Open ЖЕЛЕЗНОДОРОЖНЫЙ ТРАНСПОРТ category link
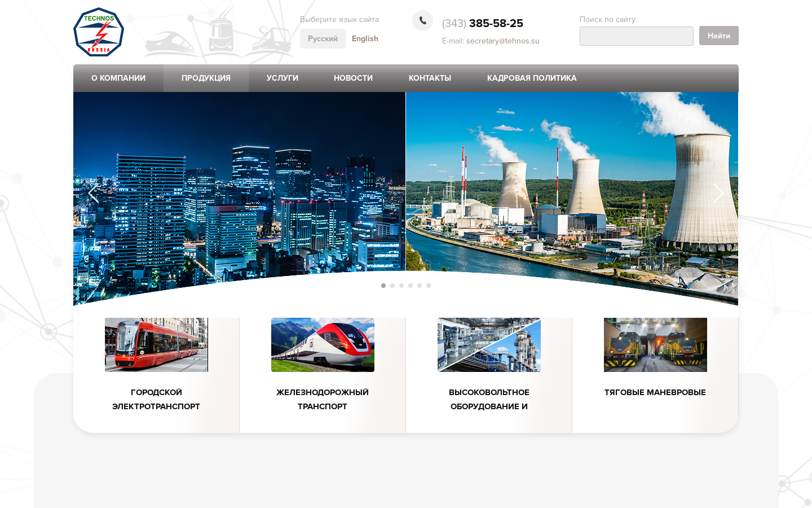This screenshot has height=508, width=812. (x=323, y=399)
